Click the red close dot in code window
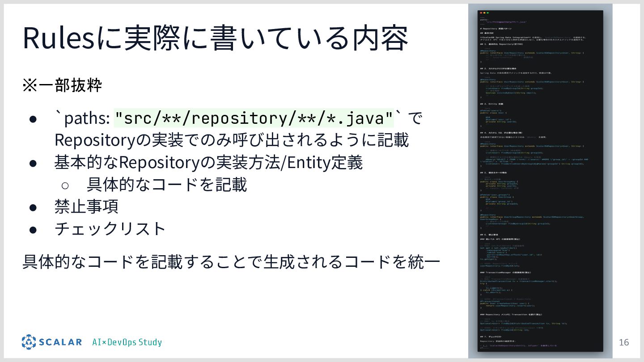The image size is (644, 362). coord(481,13)
